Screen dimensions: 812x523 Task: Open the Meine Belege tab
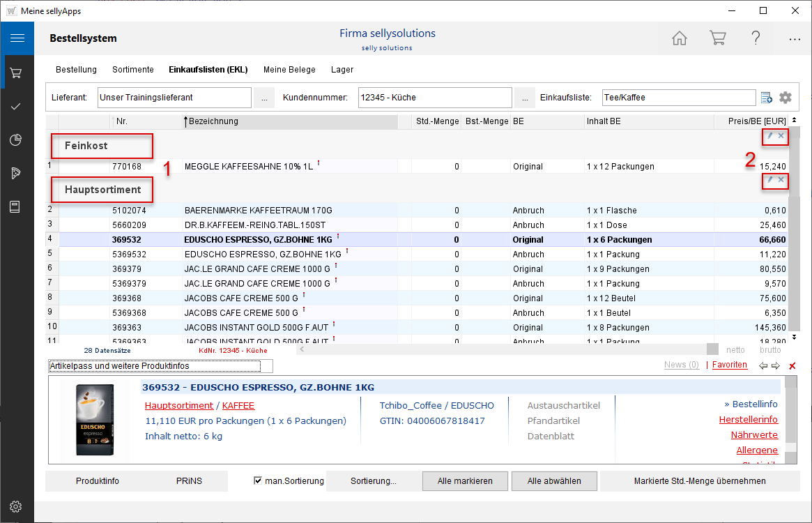pyautogui.click(x=289, y=70)
